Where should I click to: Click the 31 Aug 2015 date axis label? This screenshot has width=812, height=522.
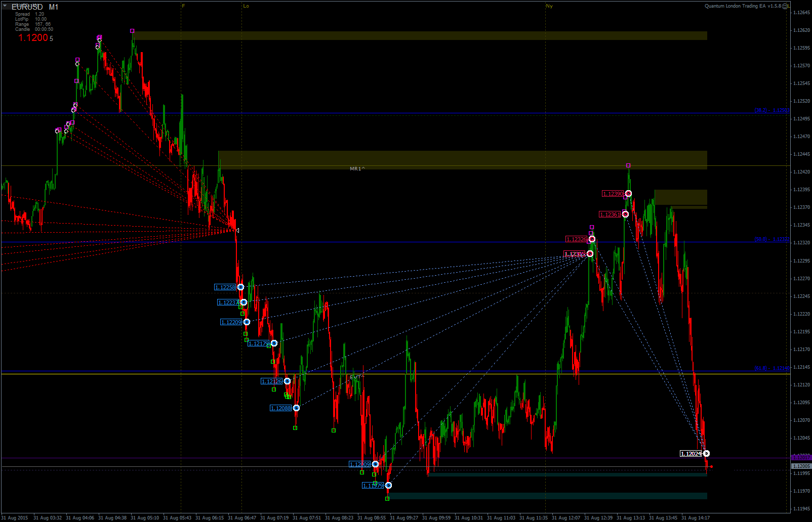15,518
